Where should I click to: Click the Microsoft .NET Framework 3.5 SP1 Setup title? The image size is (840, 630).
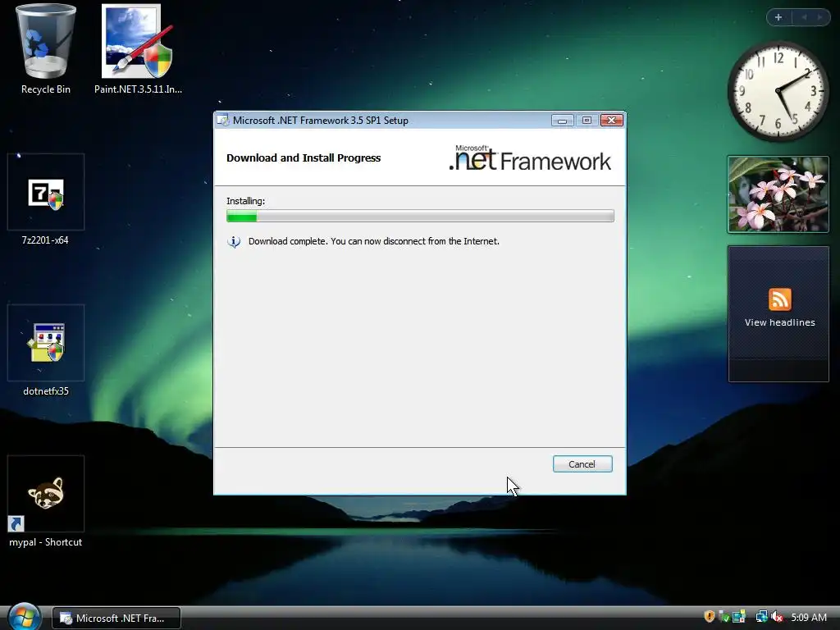tap(321, 121)
